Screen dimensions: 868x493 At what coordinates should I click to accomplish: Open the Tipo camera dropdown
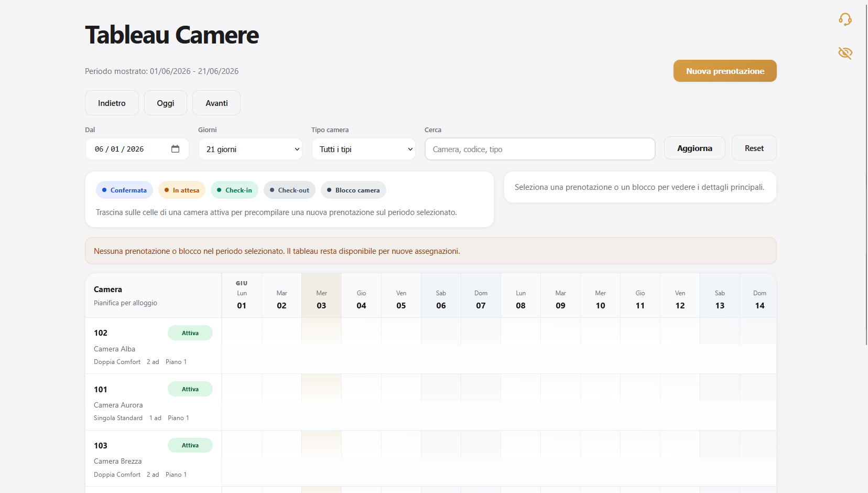coord(364,149)
